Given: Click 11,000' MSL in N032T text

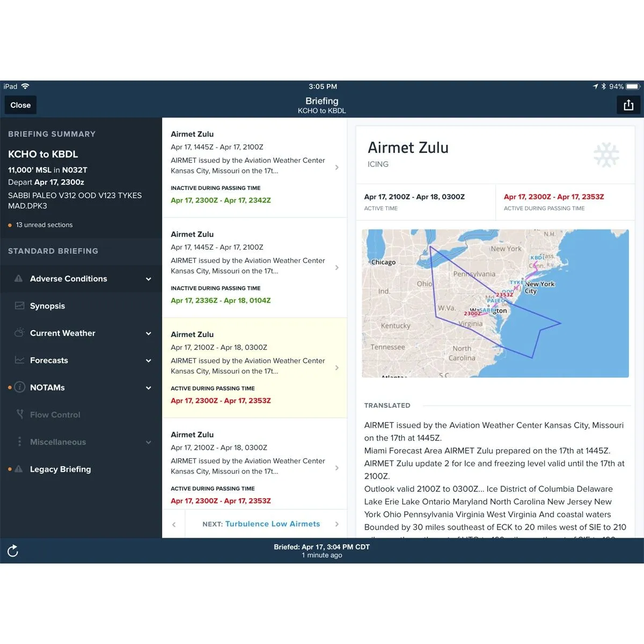Looking at the screenshot, I should pos(47,170).
